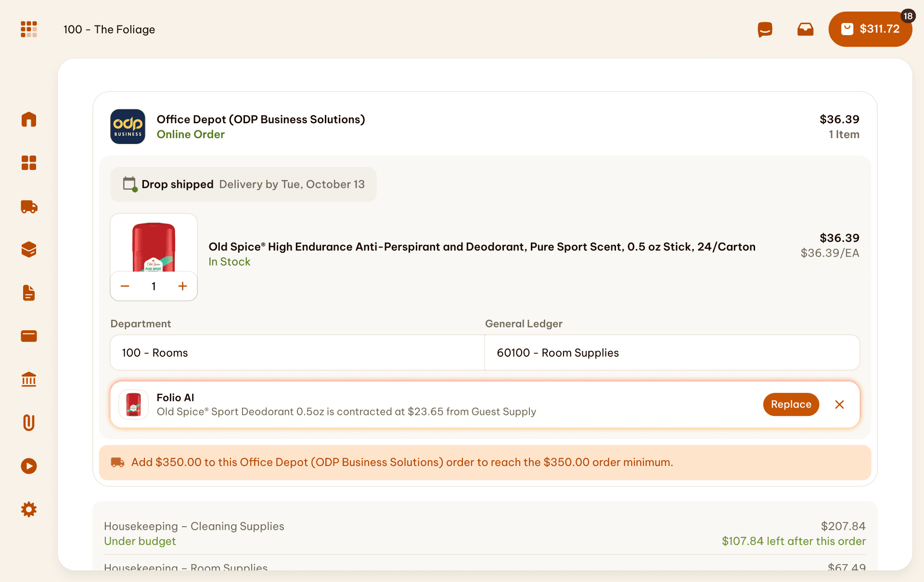Open the paperclip attachments sidebar icon
The height and width of the screenshot is (582, 924).
(29, 423)
